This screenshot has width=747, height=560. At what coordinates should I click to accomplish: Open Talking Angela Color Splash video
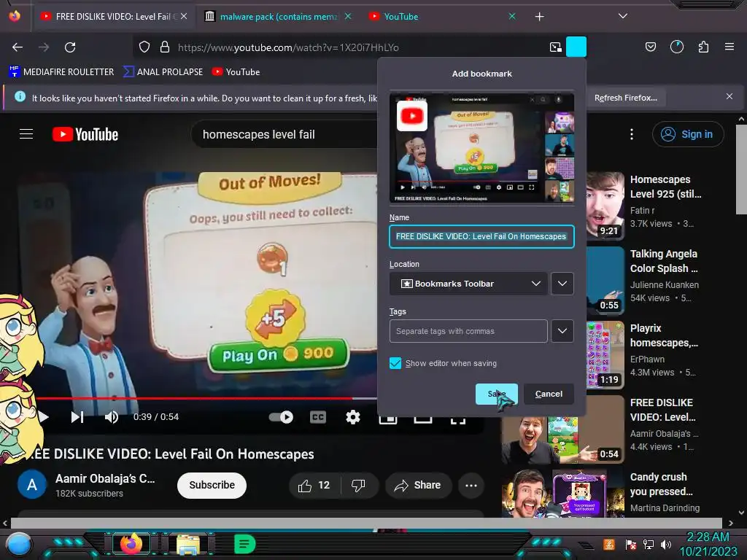(664, 261)
